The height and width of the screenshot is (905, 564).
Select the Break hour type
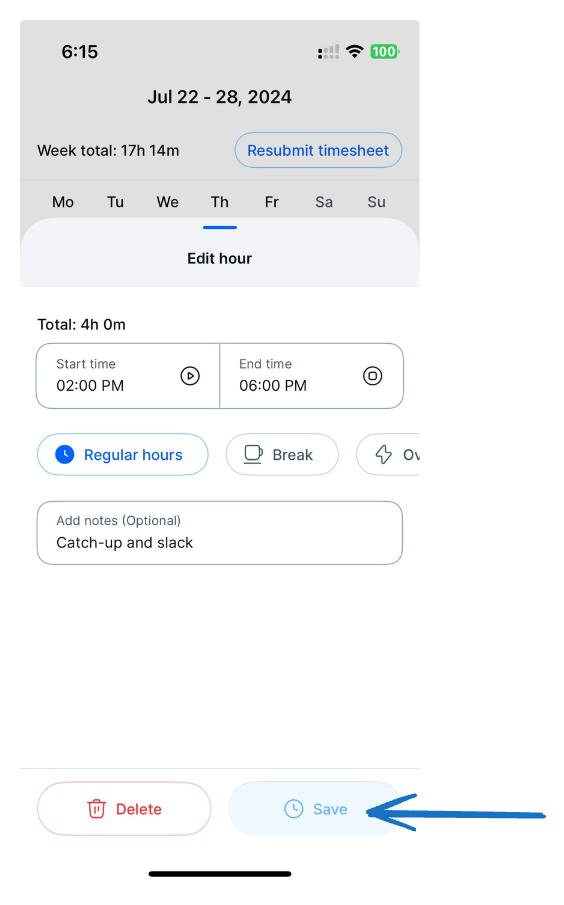[x=282, y=454]
